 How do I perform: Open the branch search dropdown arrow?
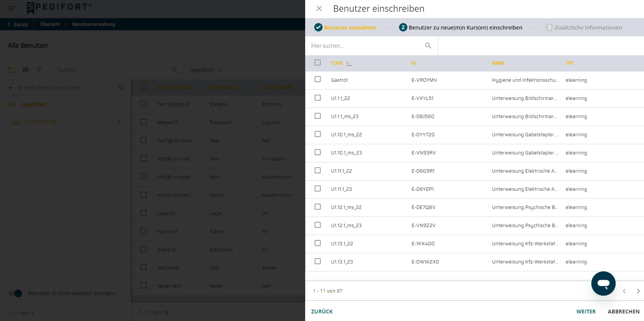point(11,88)
